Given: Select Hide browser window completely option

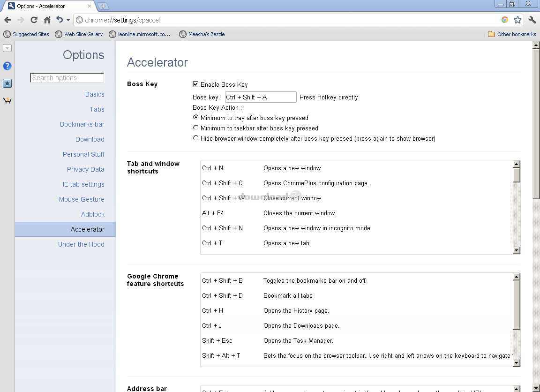Looking at the screenshot, I should pyautogui.click(x=195, y=138).
